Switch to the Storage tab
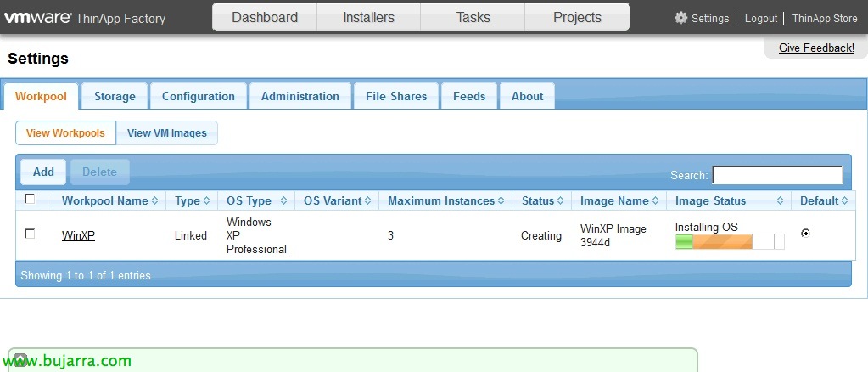This screenshot has width=868, height=372. point(115,96)
